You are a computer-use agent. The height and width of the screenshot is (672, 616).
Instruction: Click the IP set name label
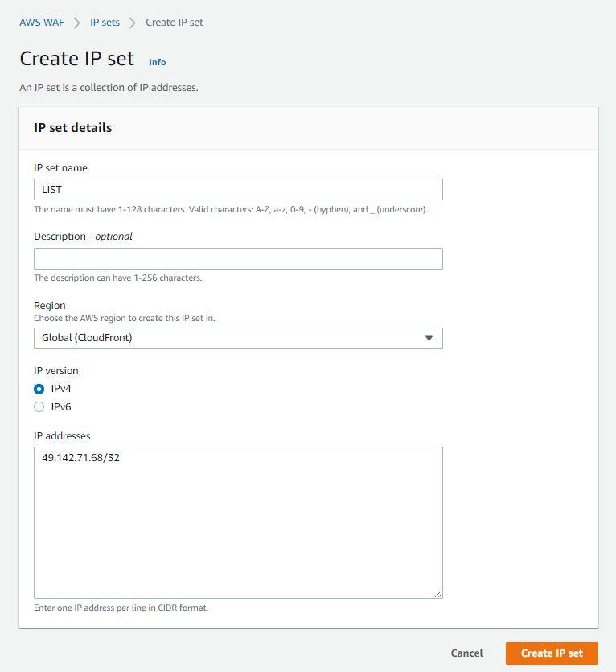61,168
